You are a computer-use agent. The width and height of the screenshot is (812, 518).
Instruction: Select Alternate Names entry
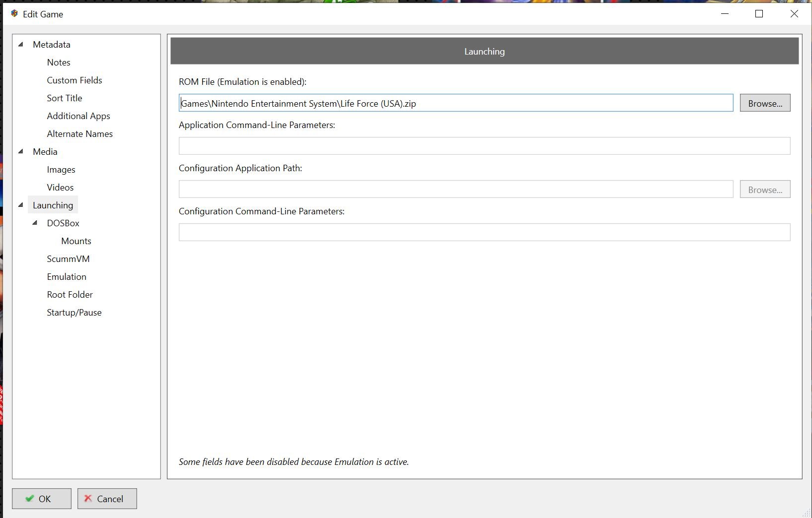[79, 133]
